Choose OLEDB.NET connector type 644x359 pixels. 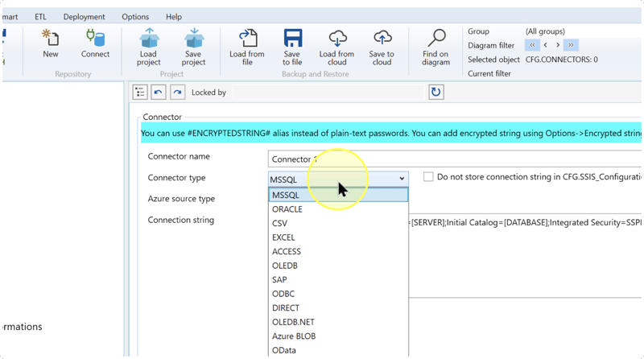click(x=338, y=322)
